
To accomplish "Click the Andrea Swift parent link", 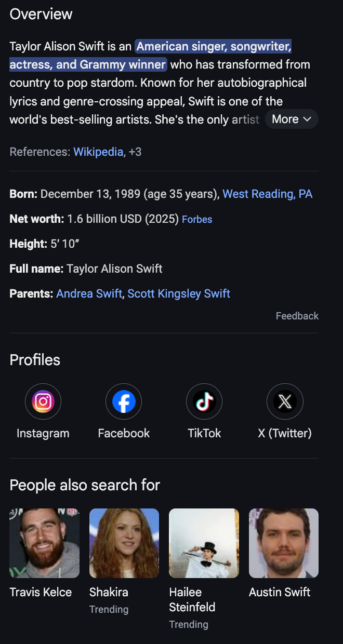I will click(89, 293).
